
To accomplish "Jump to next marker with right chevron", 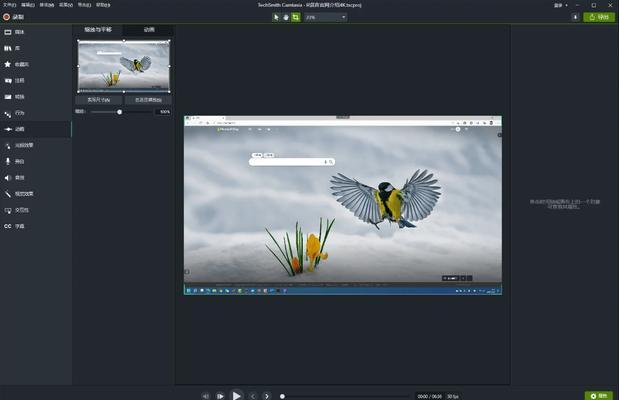I will pyautogui.click(x=267, y=396).
